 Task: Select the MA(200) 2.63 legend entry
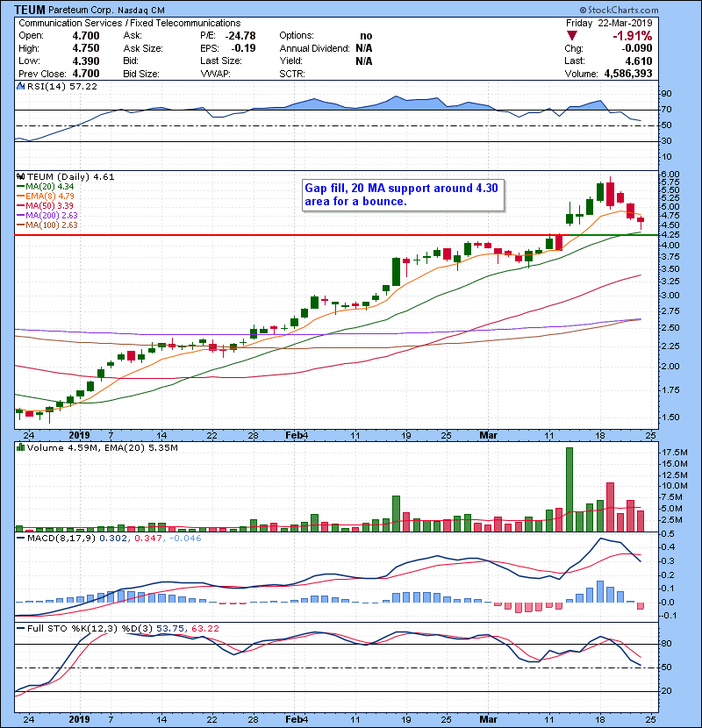point(47,216)
